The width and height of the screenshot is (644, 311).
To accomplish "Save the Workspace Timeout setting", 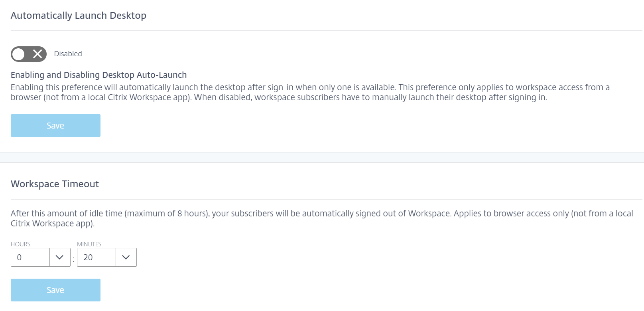I will click(55, 290).
